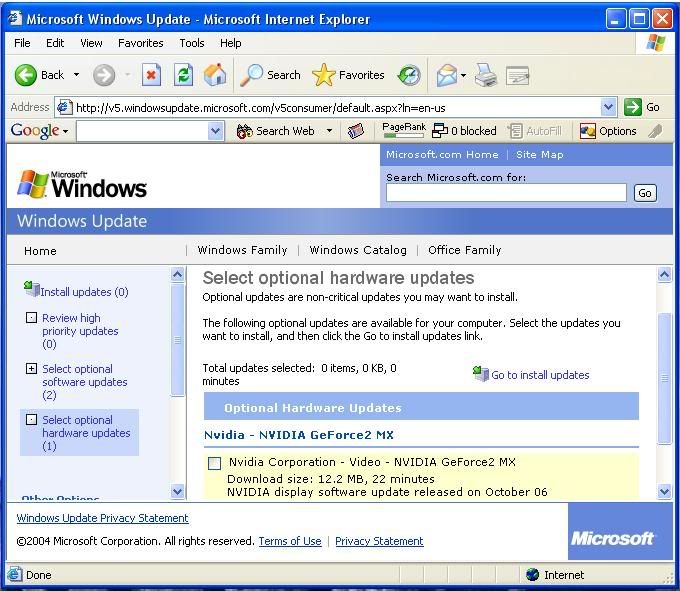Open Google toolbar Options
Screen dimensions: 680x591
click(608, 131)
